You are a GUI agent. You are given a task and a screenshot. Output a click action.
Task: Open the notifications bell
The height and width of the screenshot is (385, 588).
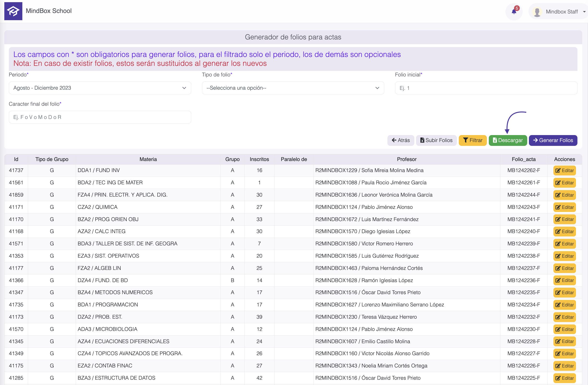point(514,11)
